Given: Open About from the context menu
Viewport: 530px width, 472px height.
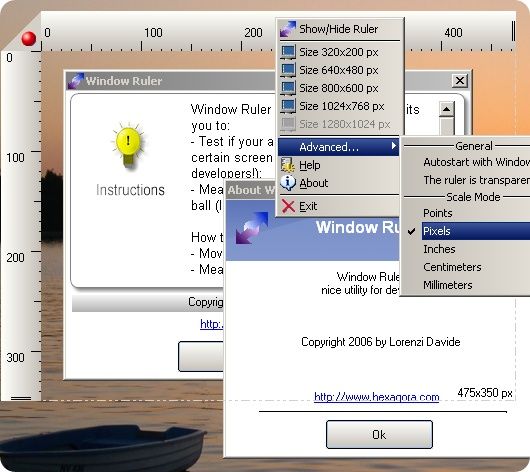Looking at the screenshot, I should tap(339, 183).
